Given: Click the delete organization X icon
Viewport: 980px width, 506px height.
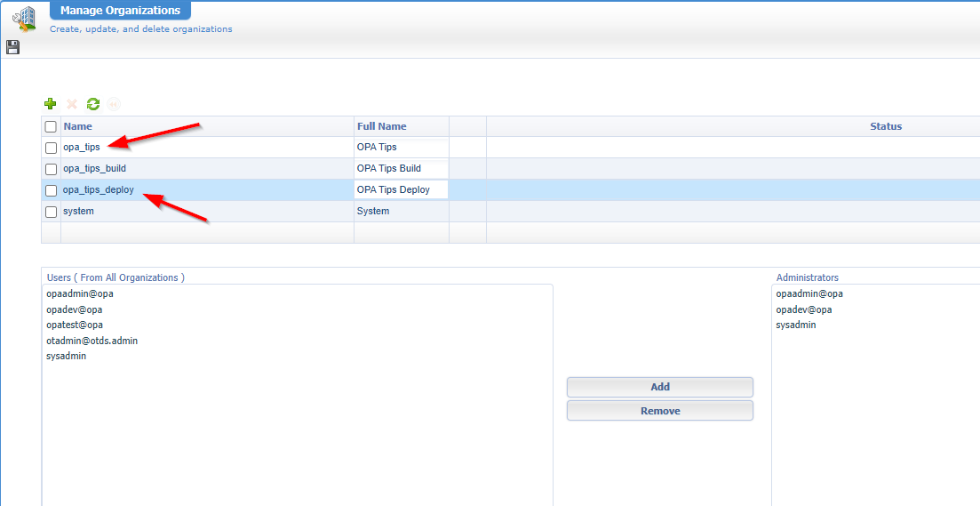Looking at the screenshot, I should [x=72, y=104].
